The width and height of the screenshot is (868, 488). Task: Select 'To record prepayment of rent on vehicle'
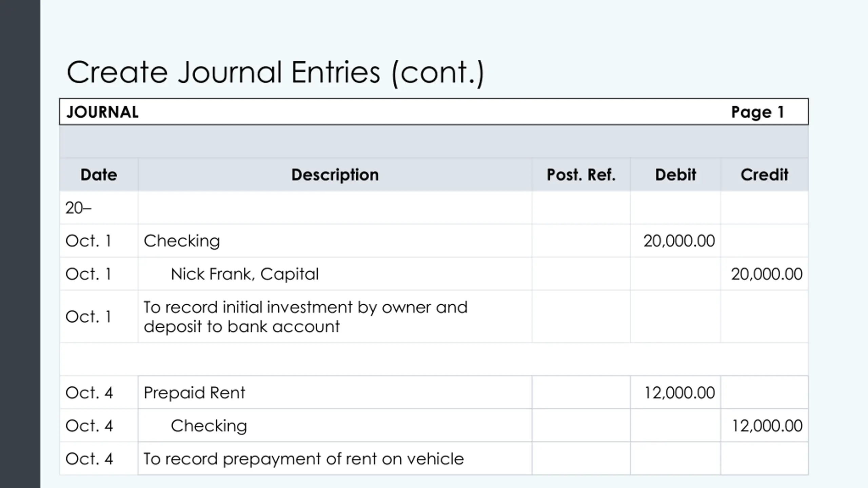pos(303,459)
